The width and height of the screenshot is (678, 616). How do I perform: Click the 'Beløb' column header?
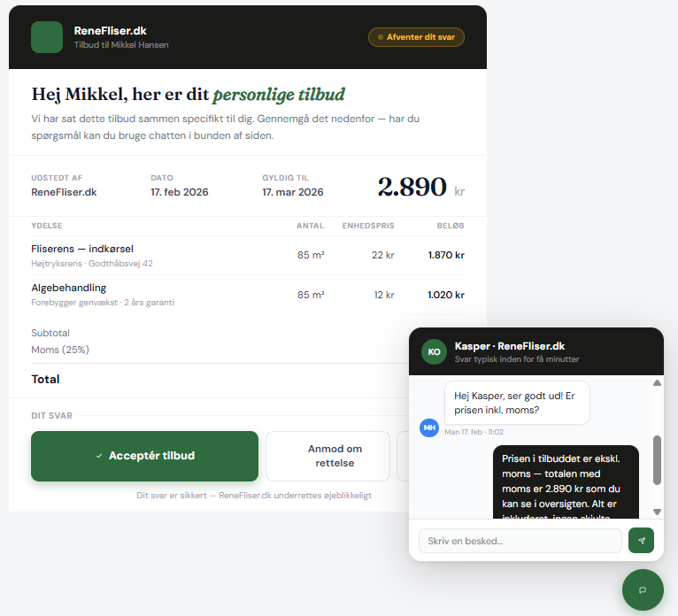(451, 226)
